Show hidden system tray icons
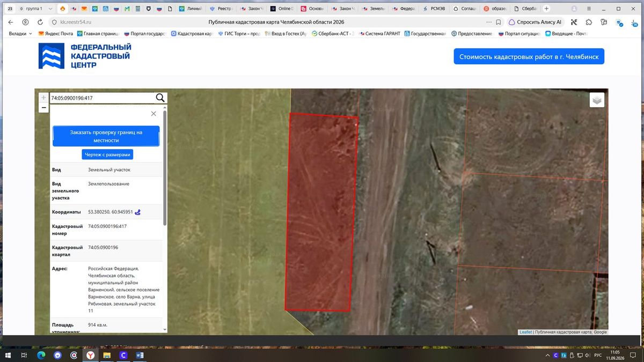Viewport: 644px width, 362px height. click(x=547, y=355)
